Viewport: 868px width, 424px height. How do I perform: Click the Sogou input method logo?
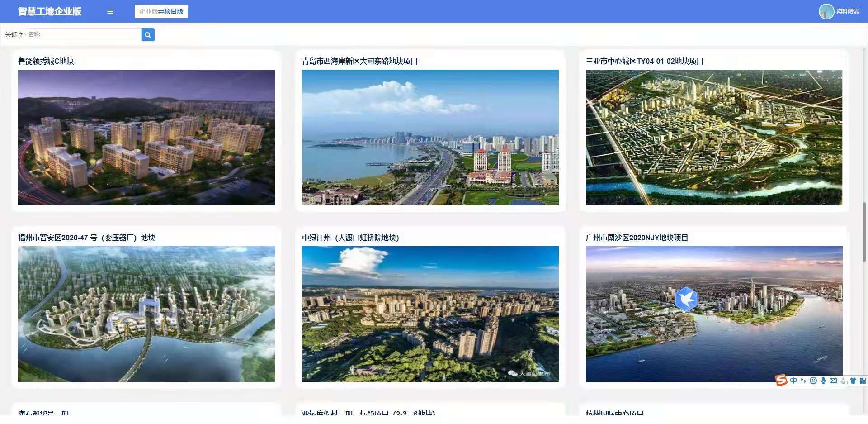click(781, 381)
